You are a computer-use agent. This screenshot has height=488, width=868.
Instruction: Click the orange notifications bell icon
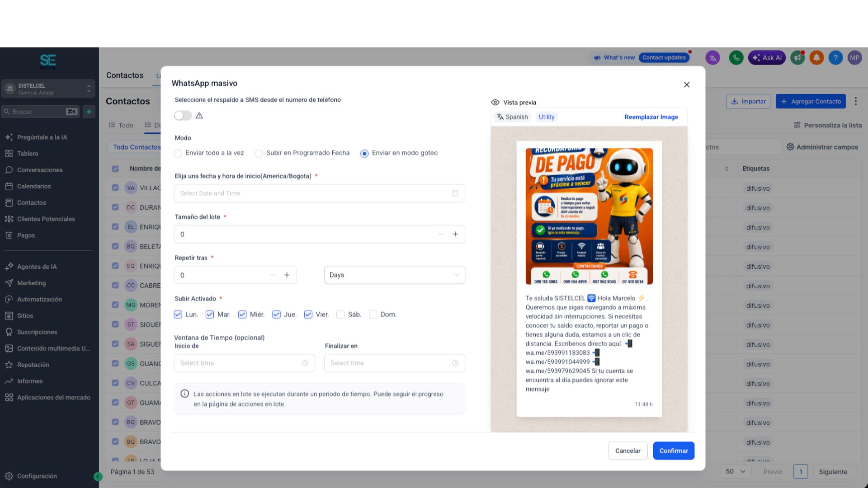[816, 58]
